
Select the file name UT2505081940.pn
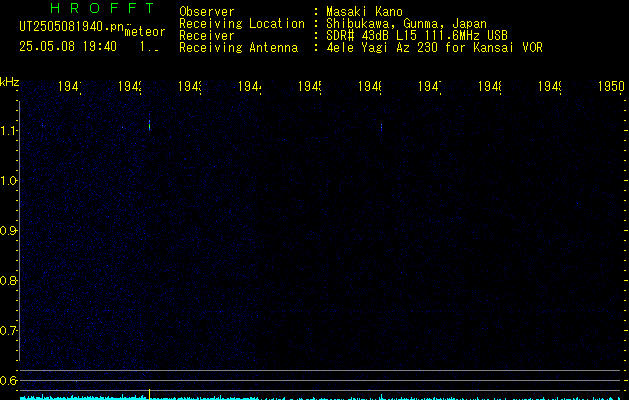pos(72,27)
